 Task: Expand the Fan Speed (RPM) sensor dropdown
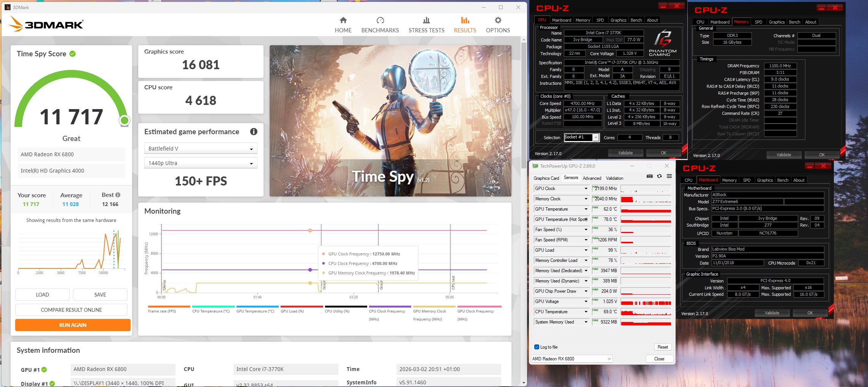[586, 240]
